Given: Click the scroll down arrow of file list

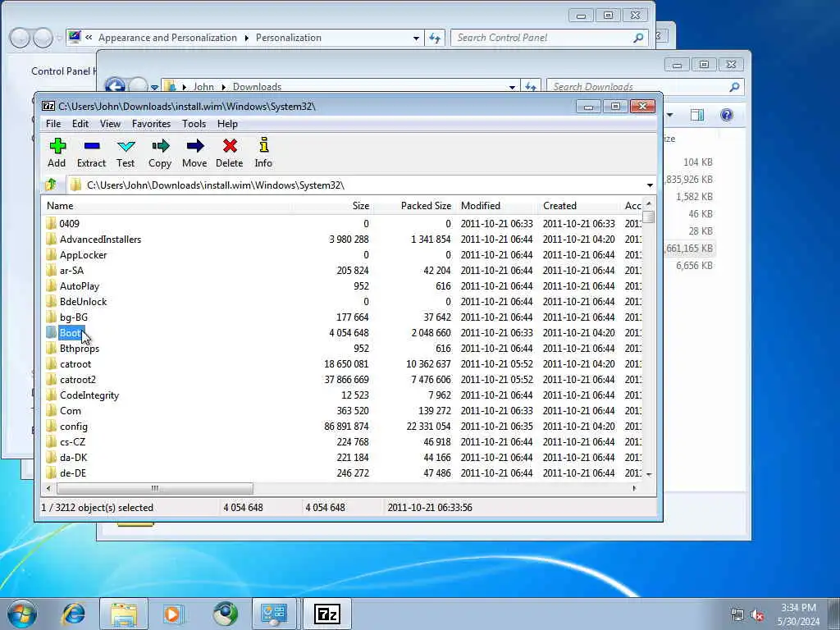Looking at the screenshot, I should [x=649, y=474].
